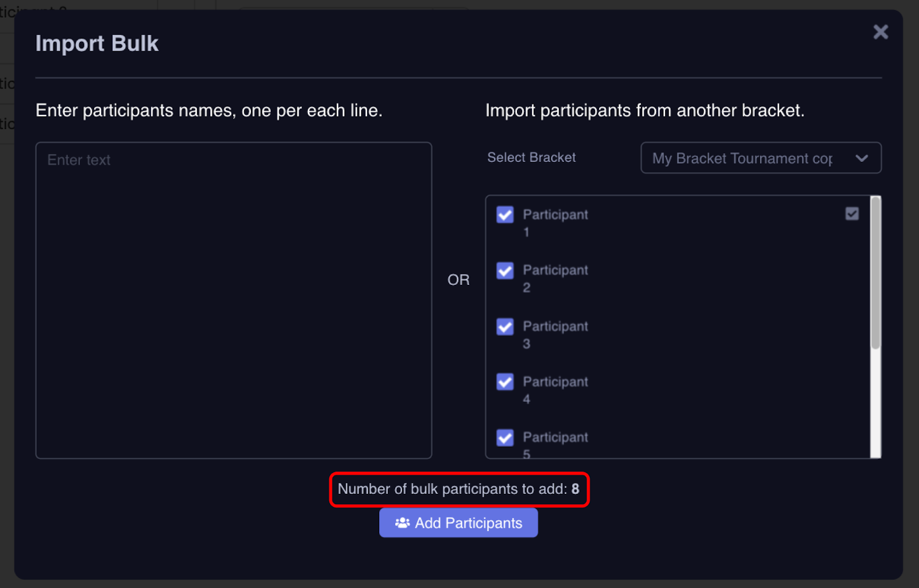This screenshot has height=588, width=919.
Task: Toggle the Participant 4 checkbox
Action: click(505, 382)
